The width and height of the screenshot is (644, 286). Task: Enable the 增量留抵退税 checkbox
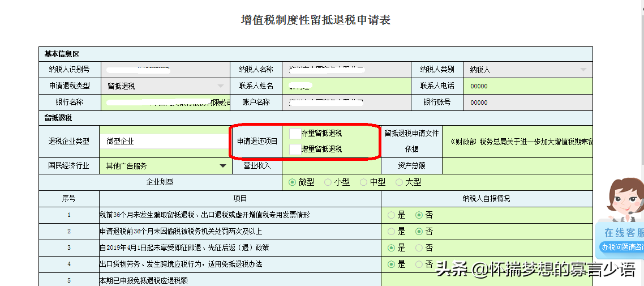[295, 150]
